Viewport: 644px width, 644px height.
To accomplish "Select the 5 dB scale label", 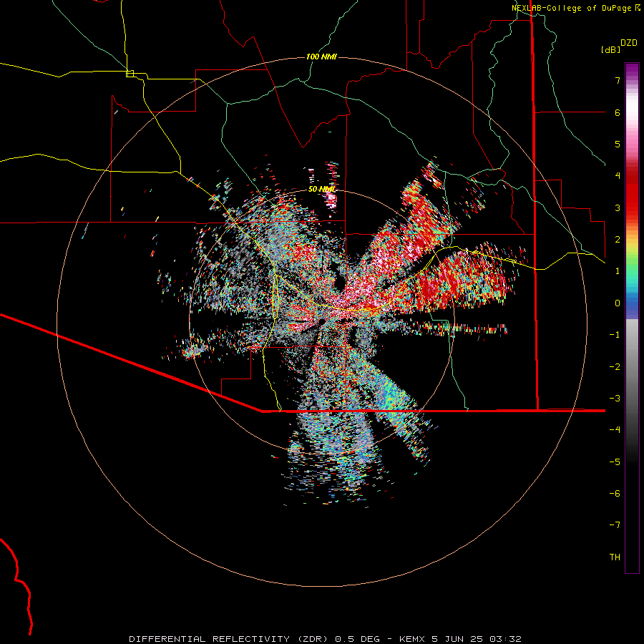I will (618, 144).
